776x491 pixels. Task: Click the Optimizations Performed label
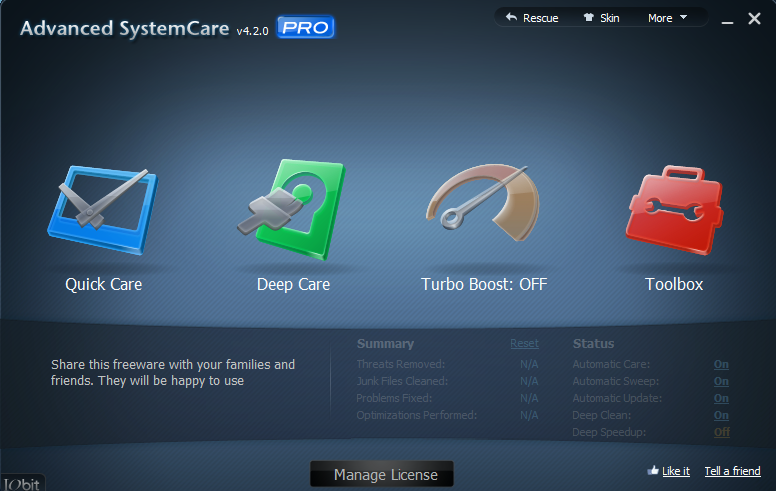[417, 415]
